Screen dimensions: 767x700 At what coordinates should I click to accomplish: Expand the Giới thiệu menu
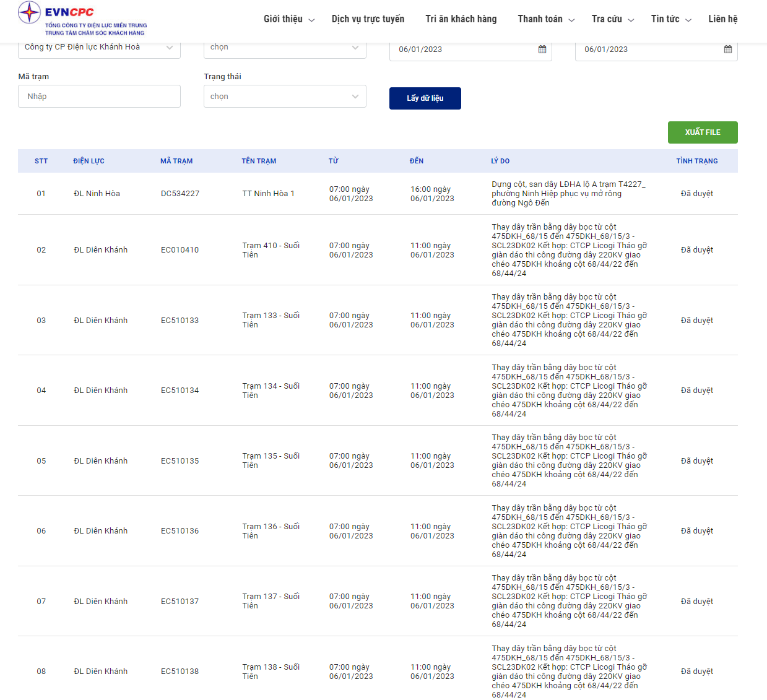pos(288,19)
